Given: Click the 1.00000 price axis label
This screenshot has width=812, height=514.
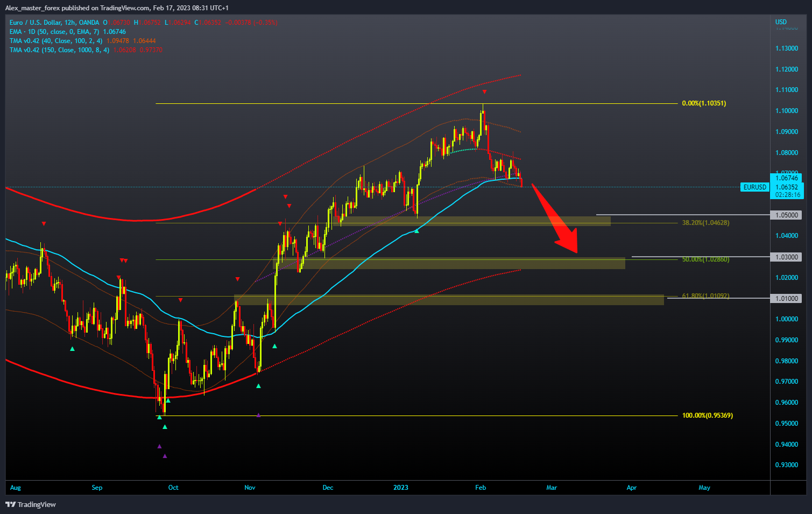Looking at the screenshot, I should click(x=786, y=319).
